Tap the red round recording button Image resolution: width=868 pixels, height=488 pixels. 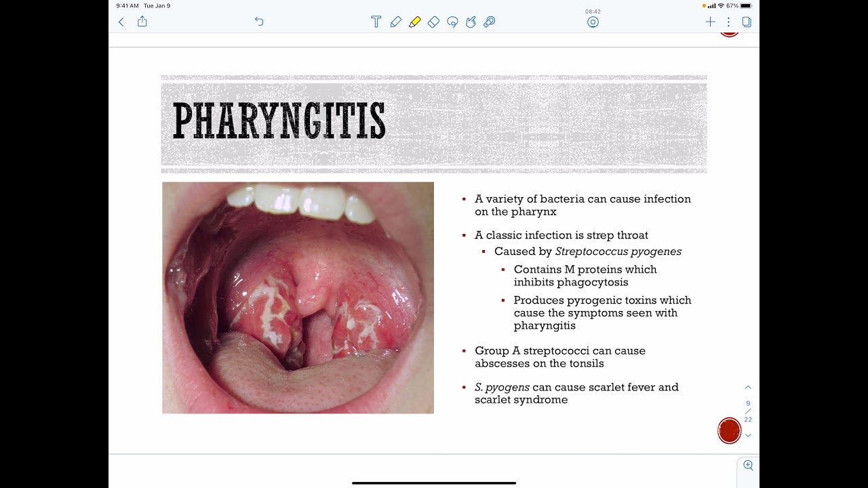pyautogui.click(x=730, y=431)
